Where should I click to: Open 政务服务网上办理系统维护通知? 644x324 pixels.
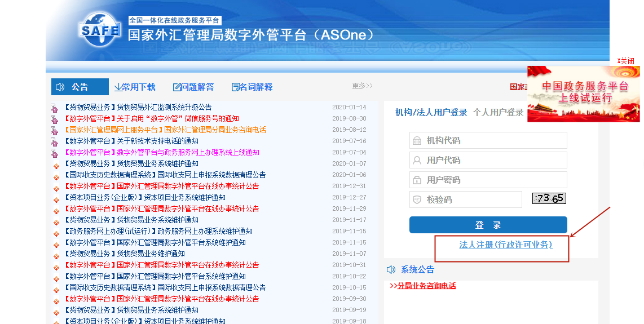pyautogui.click(x=158, y=231)
